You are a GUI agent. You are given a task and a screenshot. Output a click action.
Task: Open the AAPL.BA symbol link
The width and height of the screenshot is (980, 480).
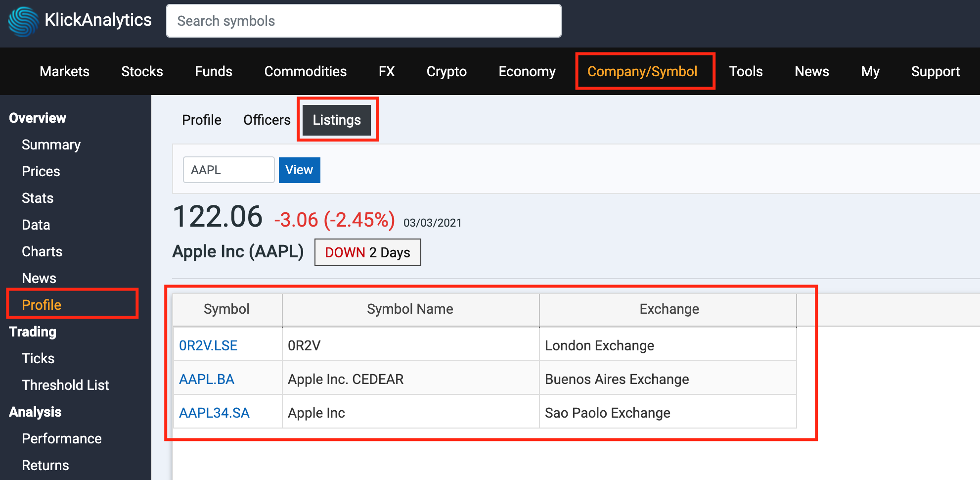click(x=207, y=379)
